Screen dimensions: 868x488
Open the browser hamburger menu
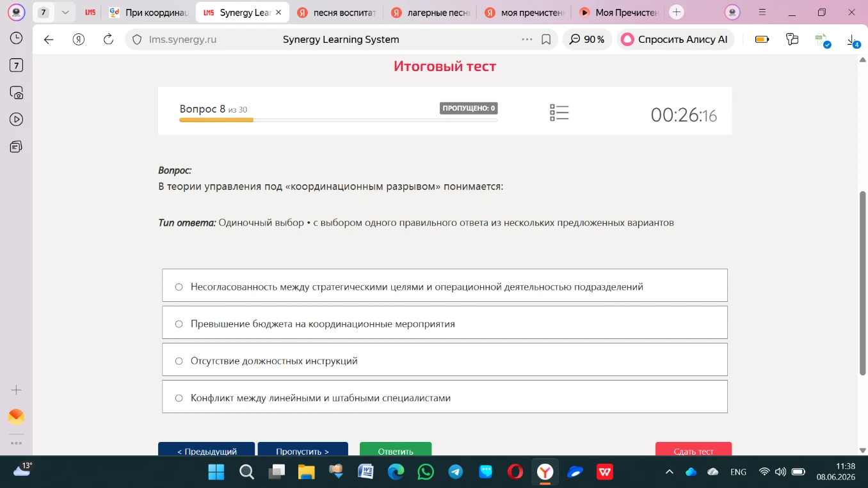coord(762,12)
